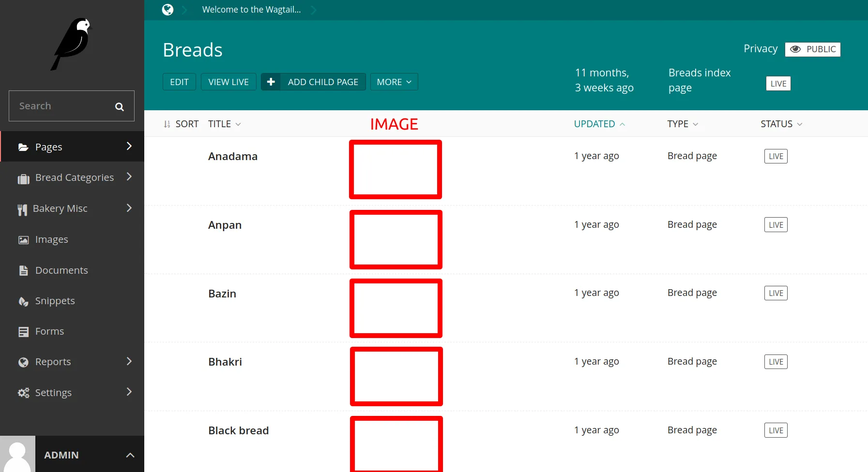The width and height of the screenshot is (868, 472).
Task: Sort pages by Type column
Action: tap(683, 124)
